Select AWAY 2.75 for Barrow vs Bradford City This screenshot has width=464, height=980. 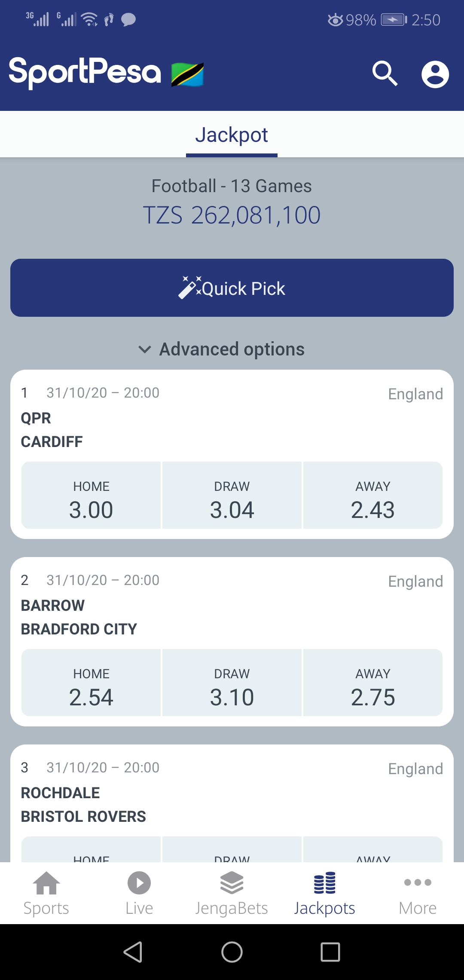[373, 683]
